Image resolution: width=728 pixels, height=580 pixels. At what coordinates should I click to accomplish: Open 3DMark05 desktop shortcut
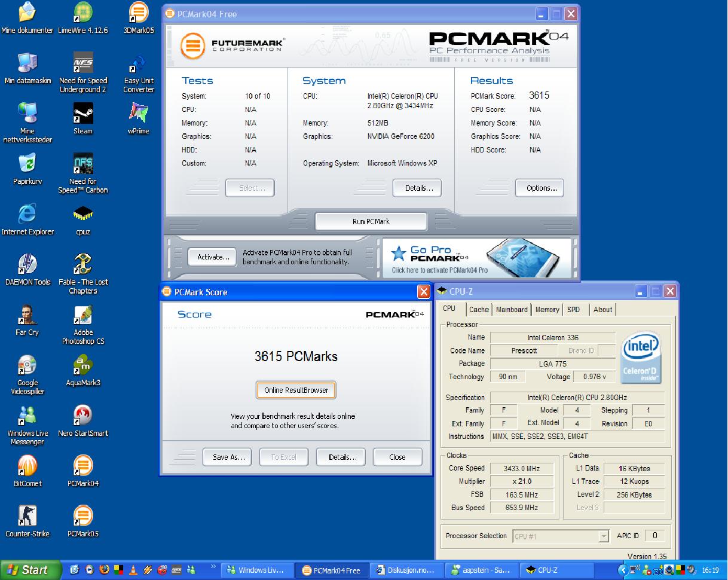click(139, 18)
